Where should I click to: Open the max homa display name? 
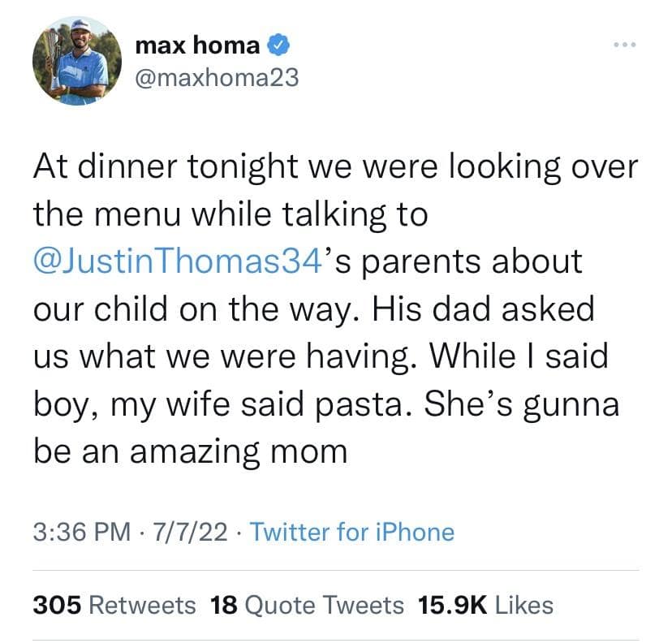[198, 46]
